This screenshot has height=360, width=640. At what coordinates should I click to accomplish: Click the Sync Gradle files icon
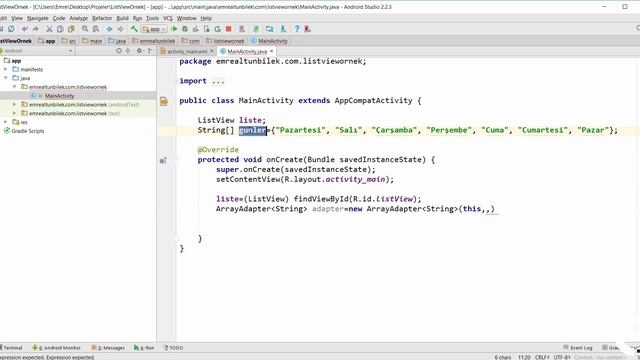pyautogui.click(x=256, y=29)
